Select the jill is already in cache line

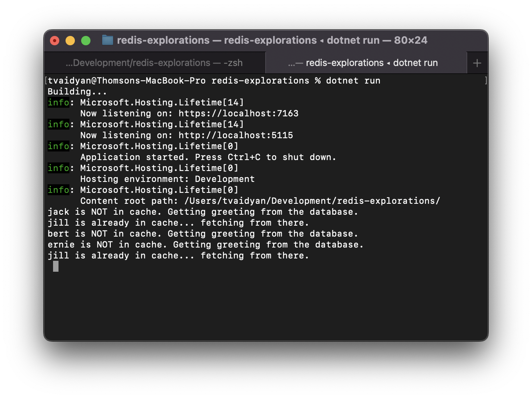178,223
